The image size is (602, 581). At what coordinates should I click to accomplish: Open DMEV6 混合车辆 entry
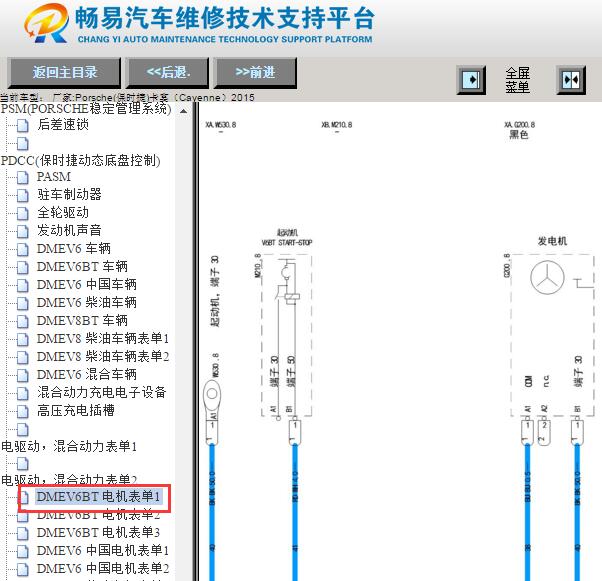tap(87, 374)
